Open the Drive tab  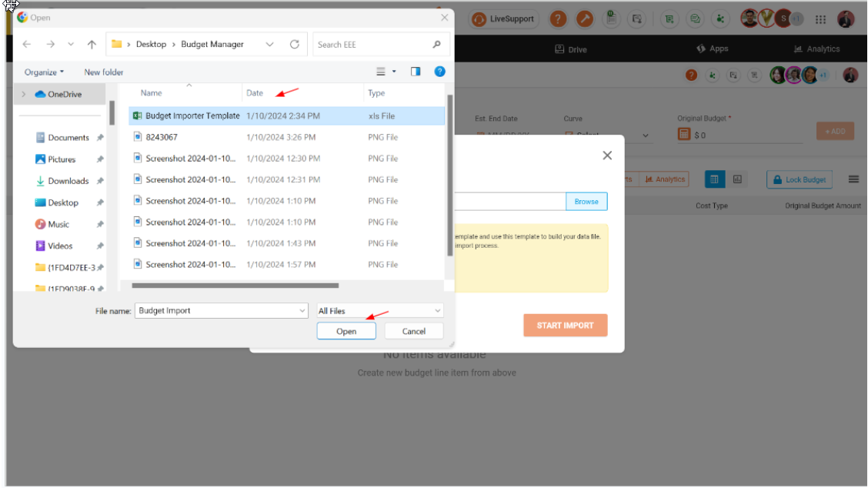(x=571, y=49)
